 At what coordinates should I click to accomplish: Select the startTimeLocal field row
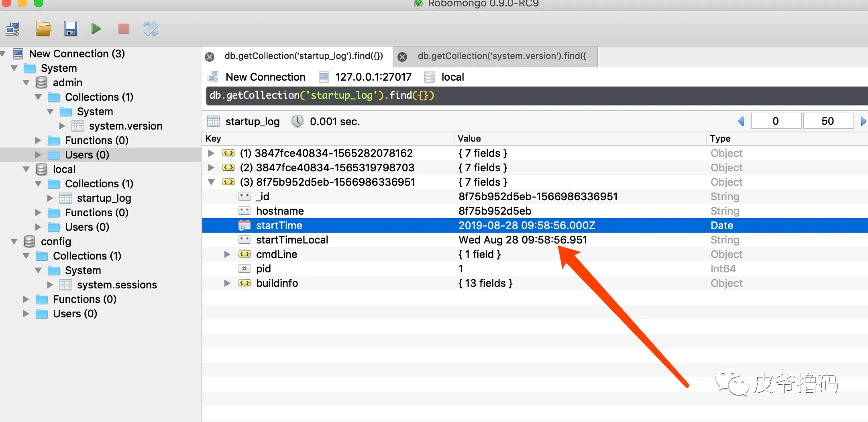point(535,240)
